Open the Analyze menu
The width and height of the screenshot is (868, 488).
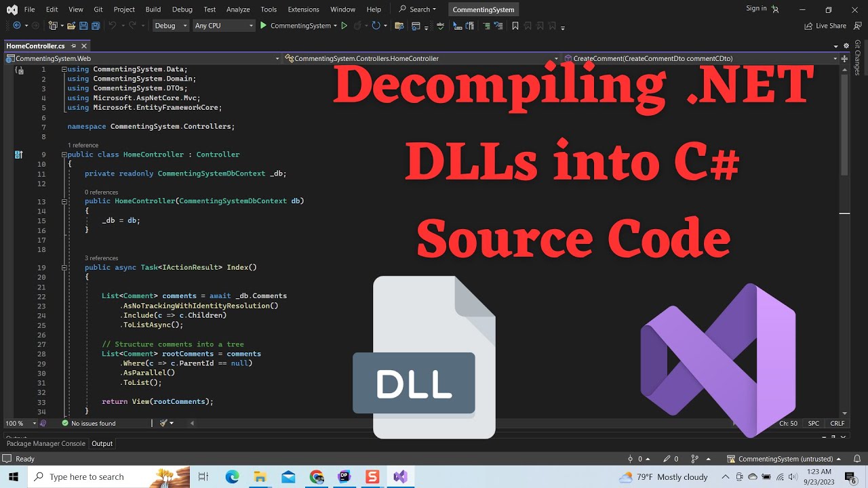(238, 9)
